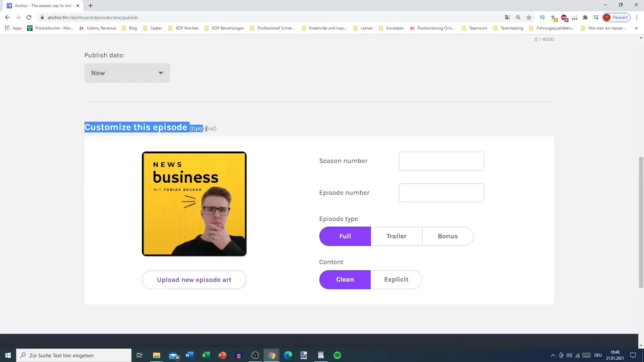The width and height of the screenshot is (644, 362).
Task: Click the Customize this episode heading link
Action: coord(136,127)
